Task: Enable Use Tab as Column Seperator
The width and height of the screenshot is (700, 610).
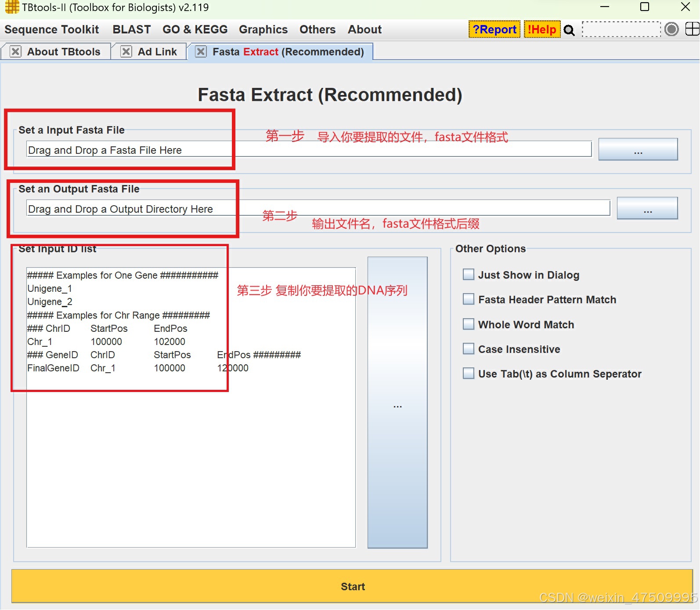Action: (469, 374)
